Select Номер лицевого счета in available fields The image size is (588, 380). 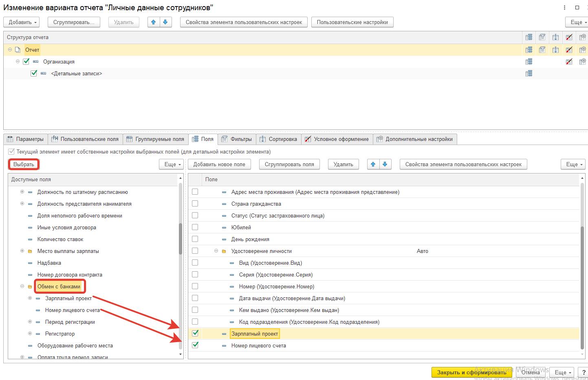tap(73, 310)
